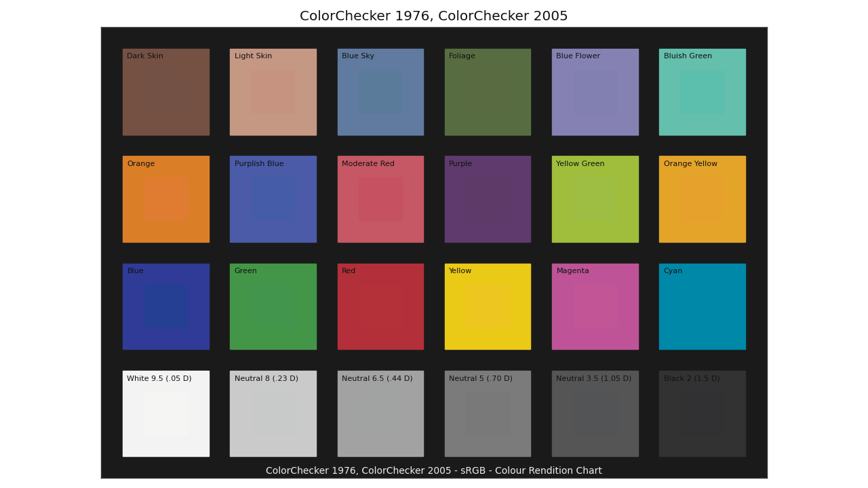Click the Dark Skin color swatch
Screen dimensions: 868x488
[x=166, y=92]
